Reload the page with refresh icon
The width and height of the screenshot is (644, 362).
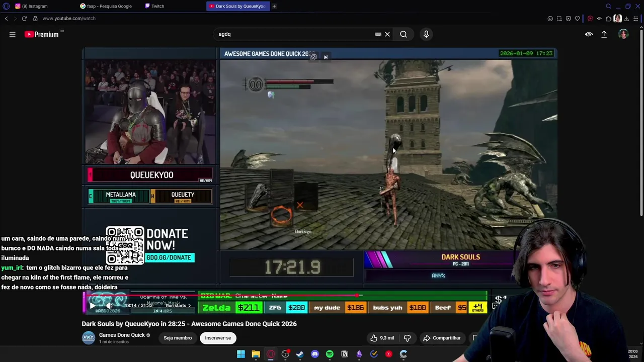click(x=24, y=19)
